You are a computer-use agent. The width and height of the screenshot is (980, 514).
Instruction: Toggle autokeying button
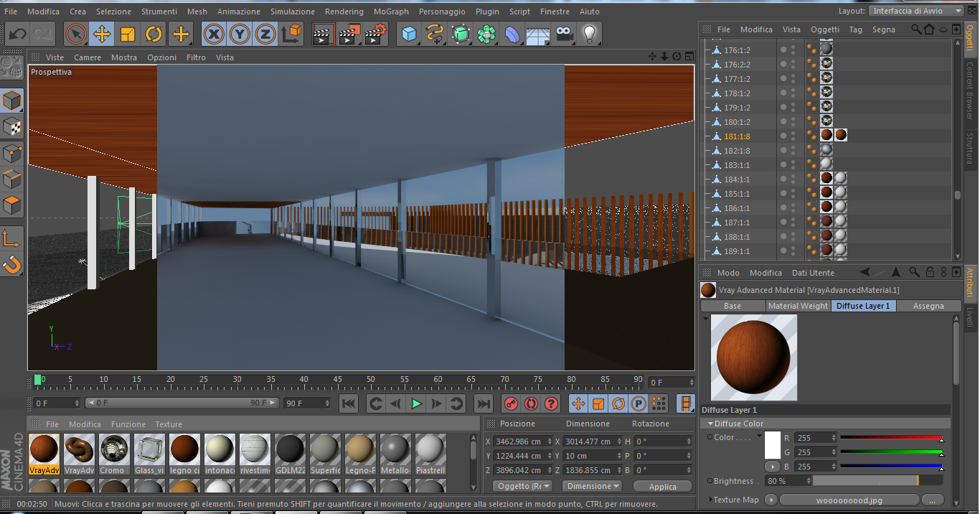531,403
